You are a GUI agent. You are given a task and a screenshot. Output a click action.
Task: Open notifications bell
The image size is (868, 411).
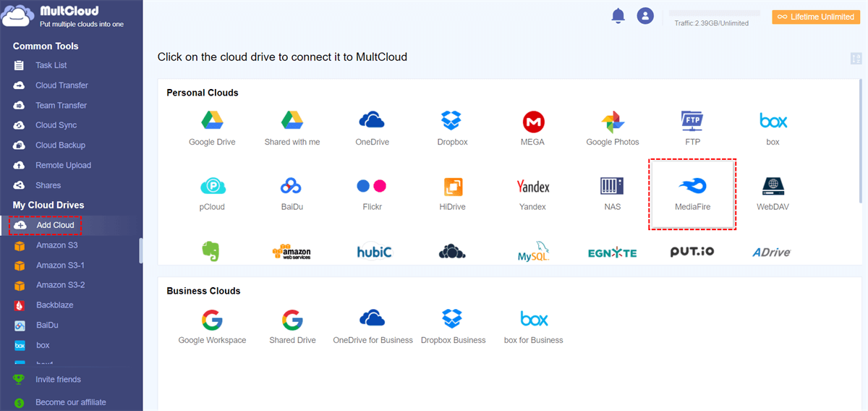pyautogui.click(x=618, y=15)
